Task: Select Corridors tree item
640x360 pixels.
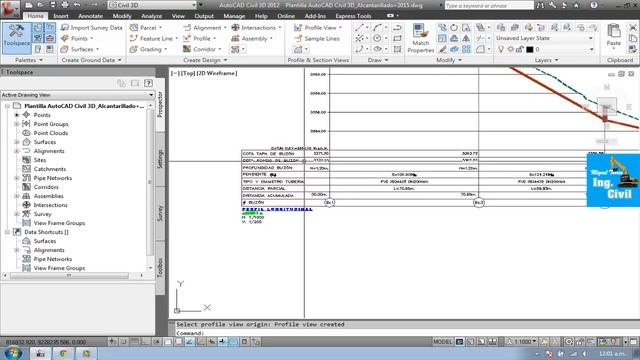Action: [x=46, y=187]
